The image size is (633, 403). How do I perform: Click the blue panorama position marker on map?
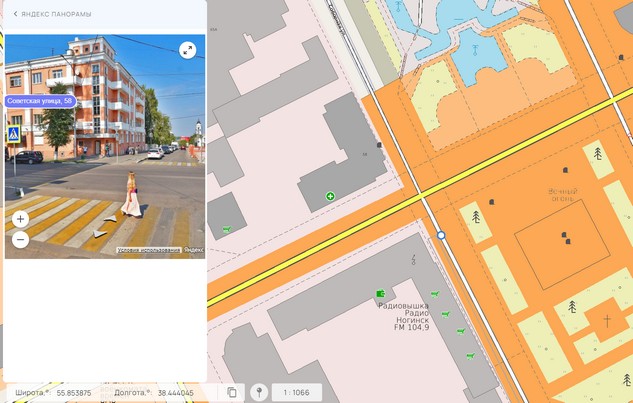[441, 235]
